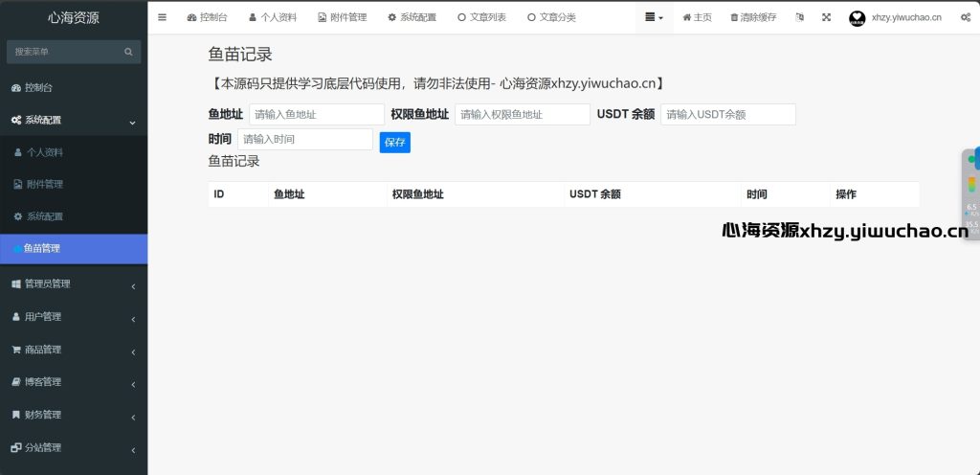The image size is (980, 475).
Task: Click the 商品管理 cart icon
Action: [x=16, y=350]
